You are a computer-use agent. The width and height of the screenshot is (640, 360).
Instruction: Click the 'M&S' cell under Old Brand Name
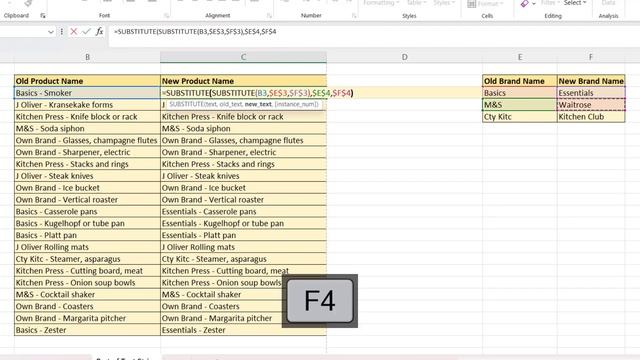point(520,105)
